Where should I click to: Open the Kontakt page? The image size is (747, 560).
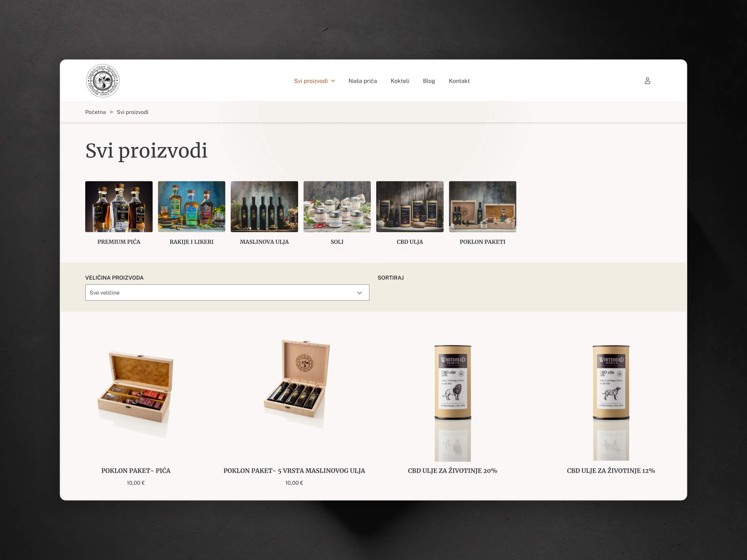459,81
